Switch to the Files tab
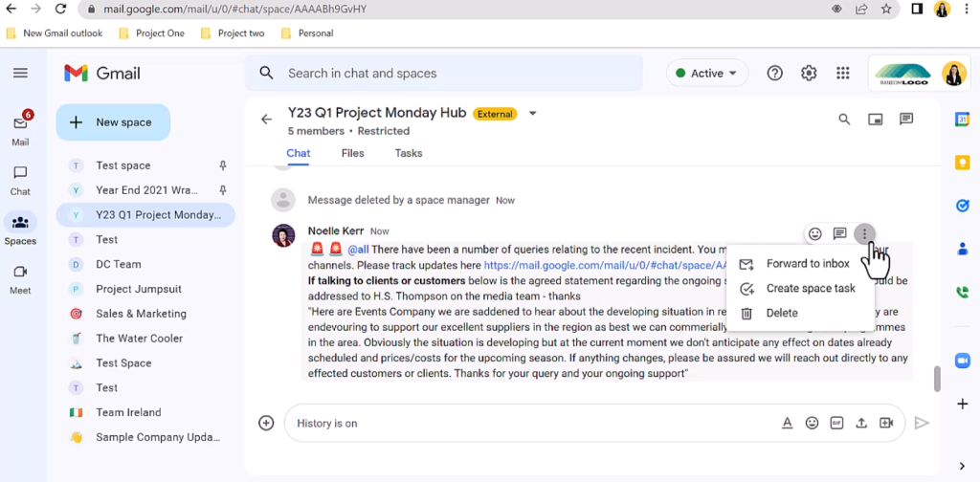The image size is (980, 482). pos(352,154)
